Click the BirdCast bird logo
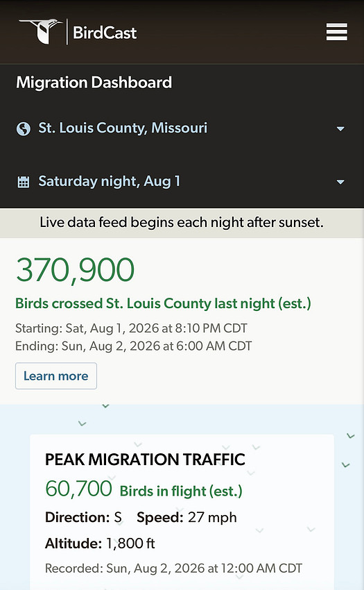364x590 pixels. point(41,32)
